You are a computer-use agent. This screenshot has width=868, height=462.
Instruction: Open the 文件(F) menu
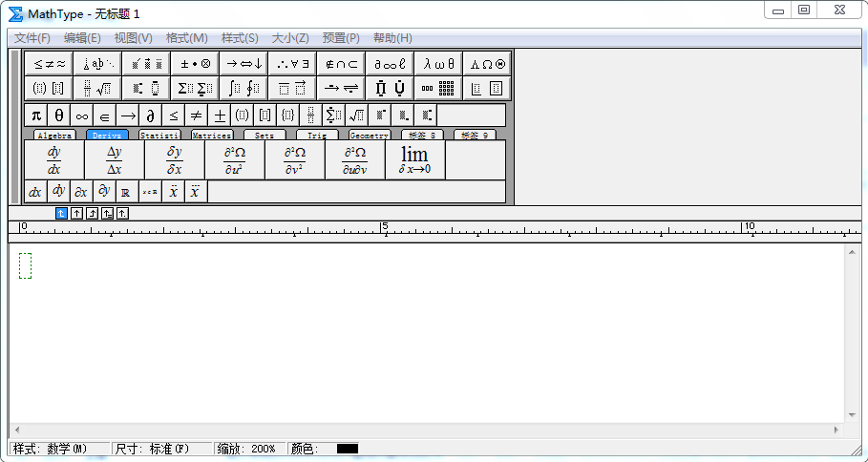[x=32, y=38]
